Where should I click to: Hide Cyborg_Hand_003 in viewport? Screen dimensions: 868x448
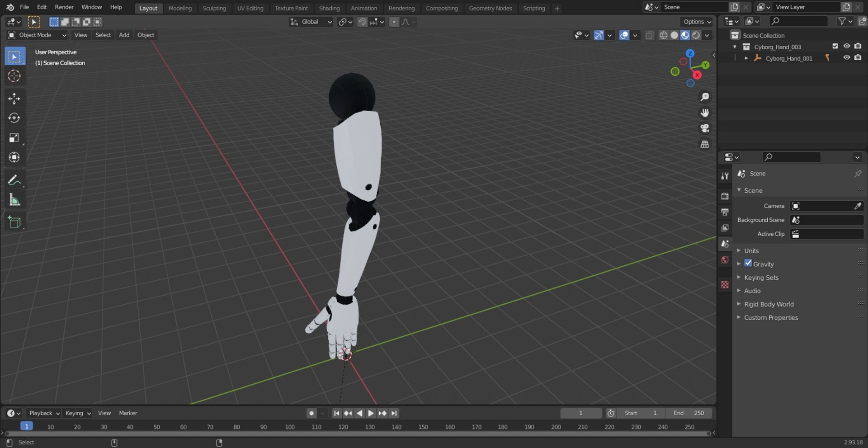(847, 46)
